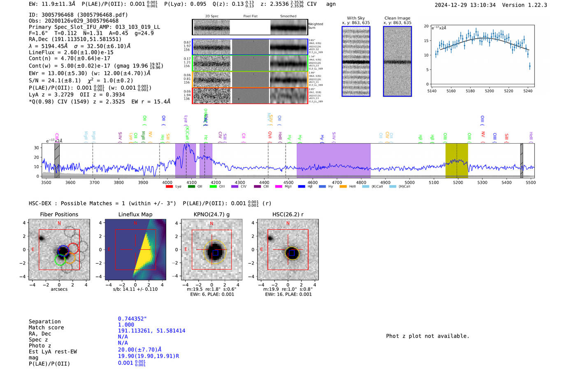The height and width of the screenshot is (392, 576).
Task: Select Est LyA rest-EW value 20.00(±7.70)Å
Action: [140, 350]
